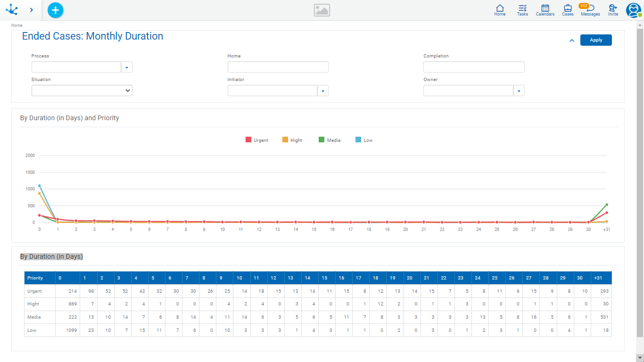The width and height of the screenshot is (644, 362).
Task: Click the Home breadcrumb link
Action: click(17, 25)
